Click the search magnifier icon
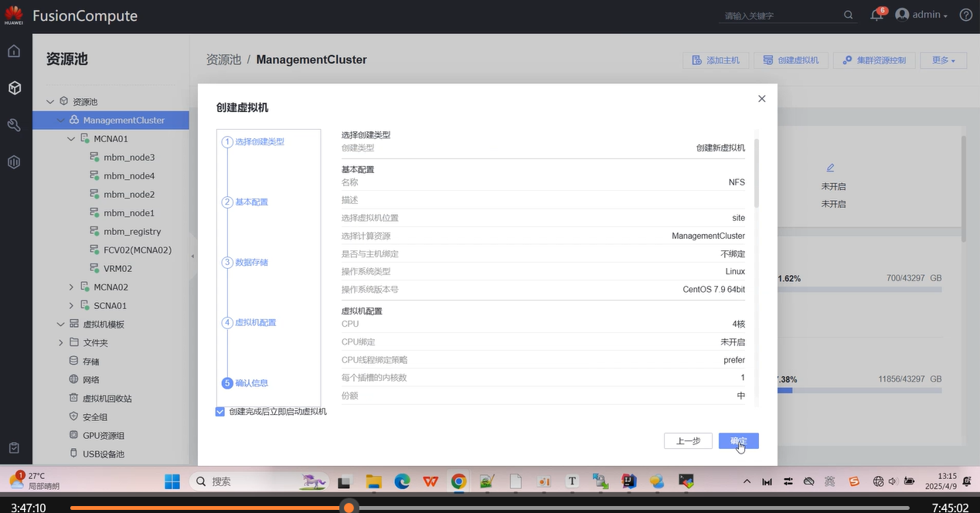The image size is (980, 513). pyautogui.click(x=849, y=15)
